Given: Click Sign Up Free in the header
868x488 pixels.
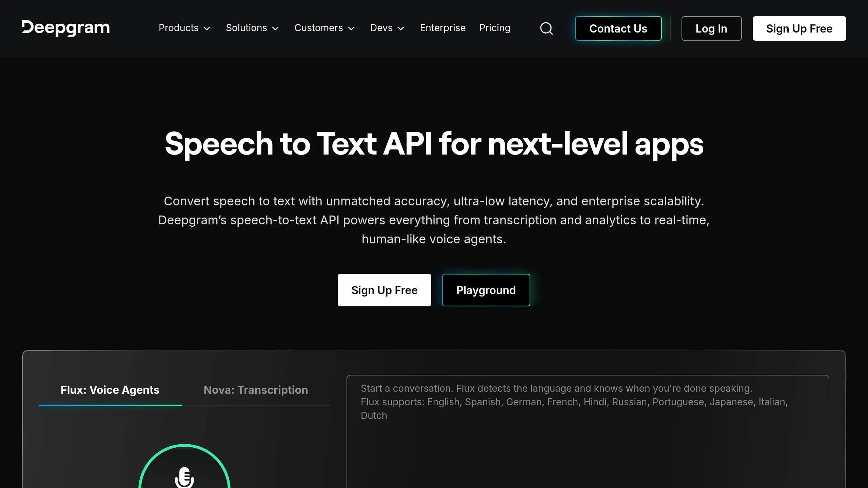Looking at the screenshot, I should point(799,28).
